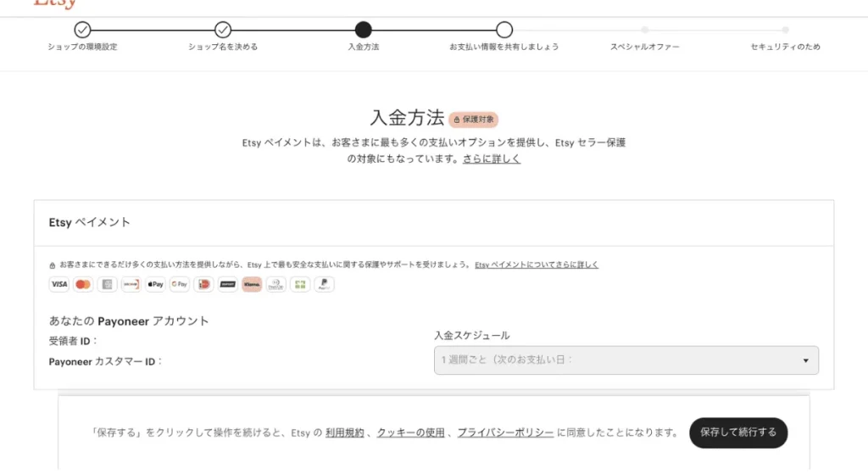Image resolution: width=868 pixels, height=474 pixels.
Task: Open the 利用規約 link
Action: [345, 432]
